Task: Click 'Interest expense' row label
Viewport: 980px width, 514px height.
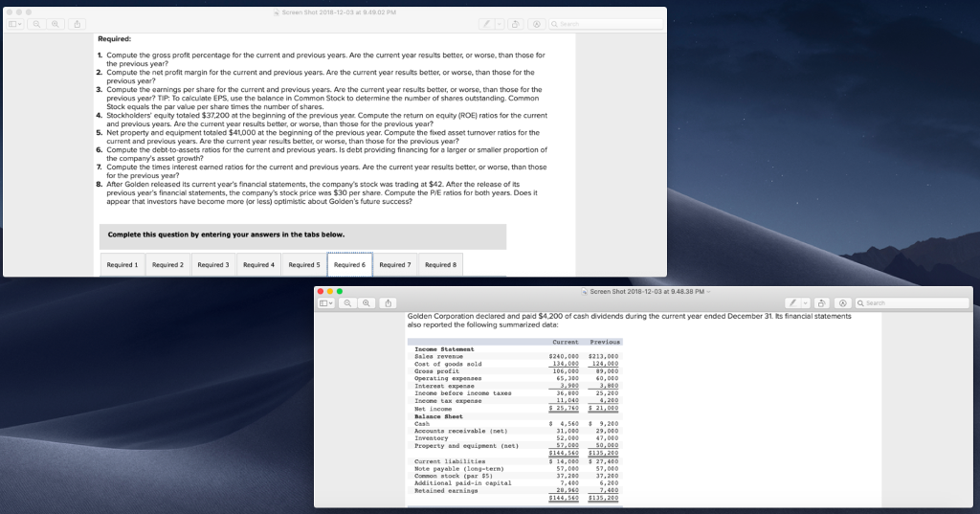Action: [x=444, y=386]
